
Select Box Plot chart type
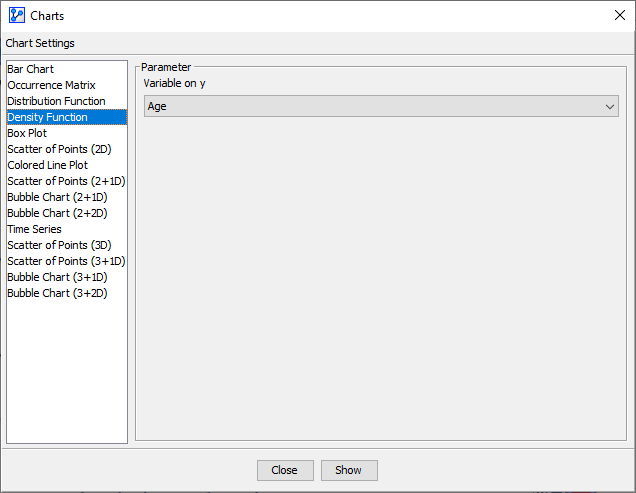27,133
